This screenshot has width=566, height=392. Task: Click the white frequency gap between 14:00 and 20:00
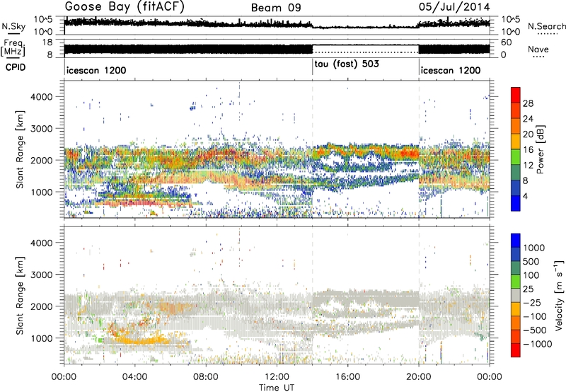(365, 49)
